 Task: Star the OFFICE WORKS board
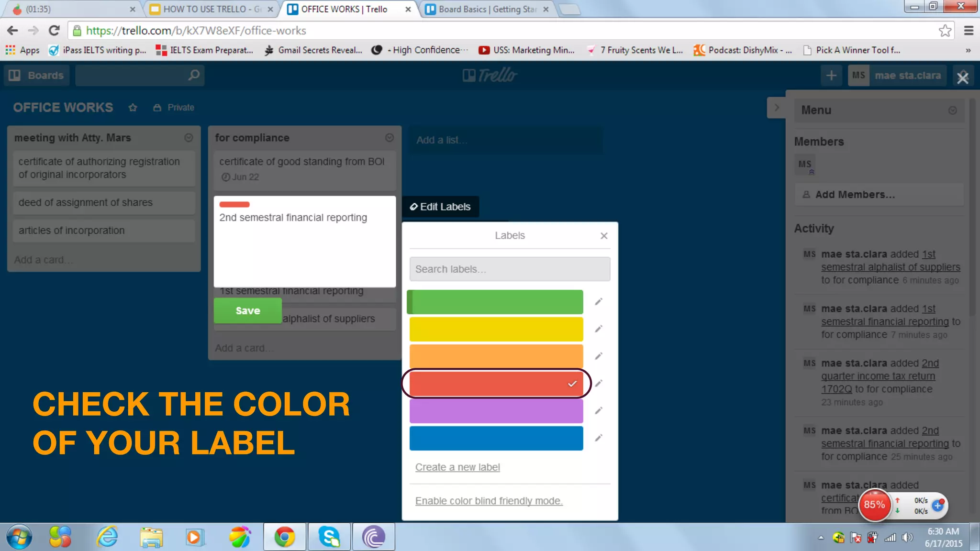(x=133, y=108)
